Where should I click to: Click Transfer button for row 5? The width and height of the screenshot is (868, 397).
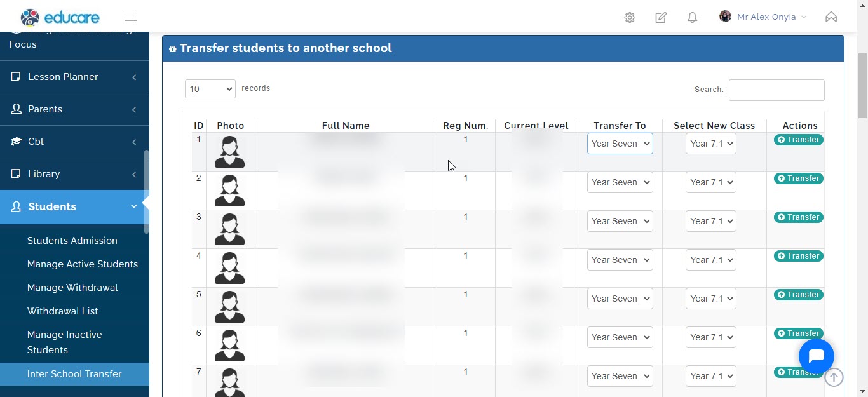798,295
